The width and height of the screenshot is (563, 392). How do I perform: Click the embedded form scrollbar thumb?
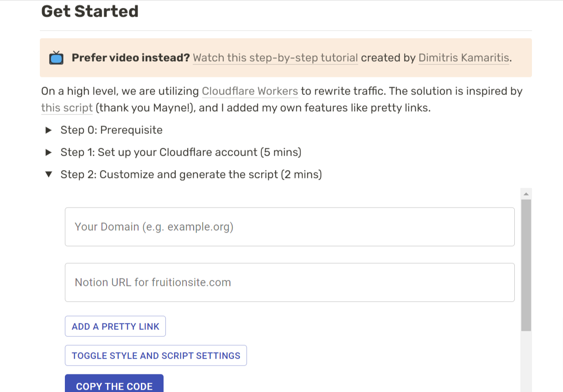pyautogui.click(x=525, y=264)
